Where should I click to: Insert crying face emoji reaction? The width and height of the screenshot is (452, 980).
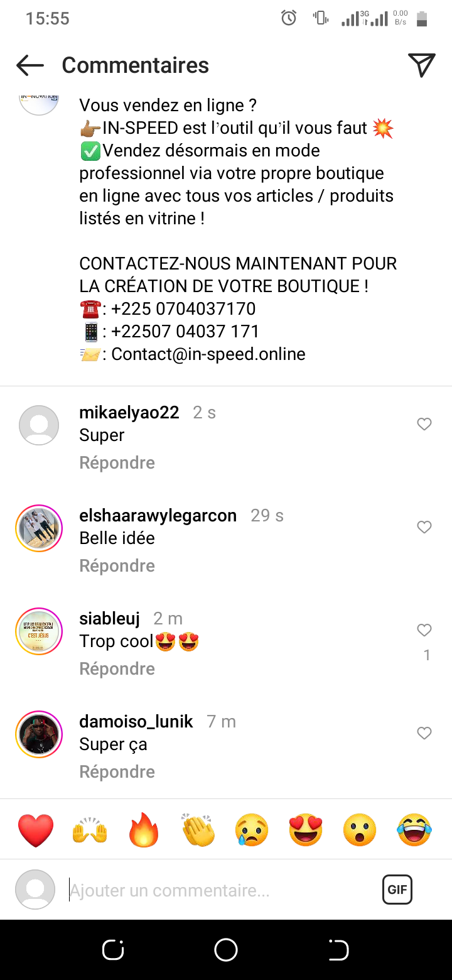point(252,830)
